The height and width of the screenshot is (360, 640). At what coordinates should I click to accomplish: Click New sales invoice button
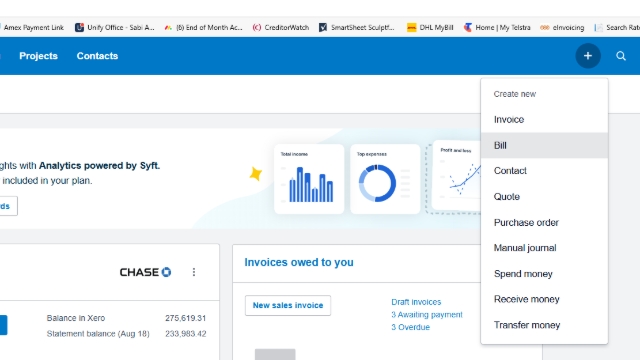(288, 305)
